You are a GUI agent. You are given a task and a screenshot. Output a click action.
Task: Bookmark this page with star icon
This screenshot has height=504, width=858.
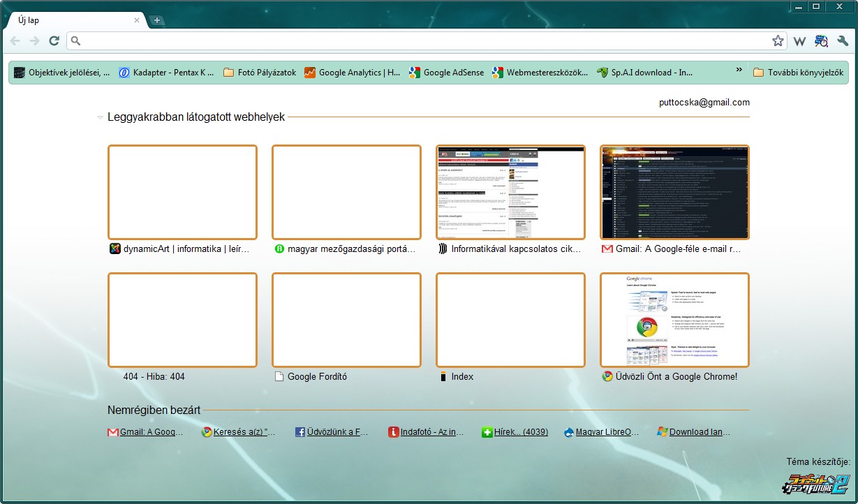tap(778, 41)
